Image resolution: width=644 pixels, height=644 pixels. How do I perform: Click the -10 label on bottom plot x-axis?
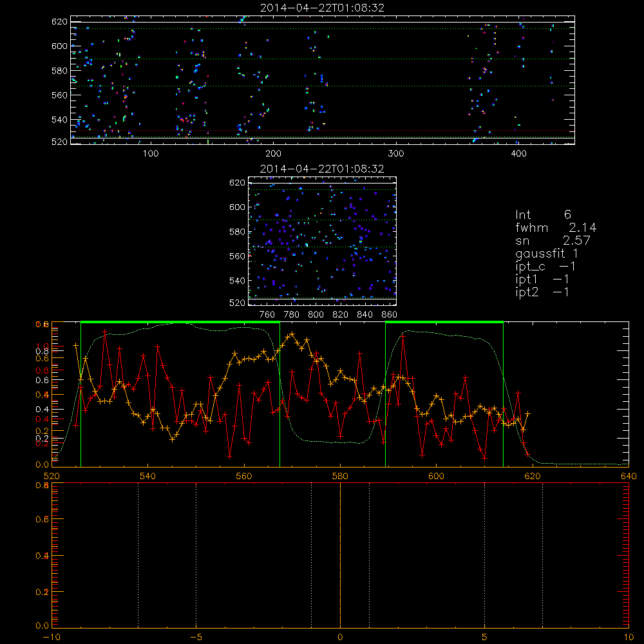52,638
